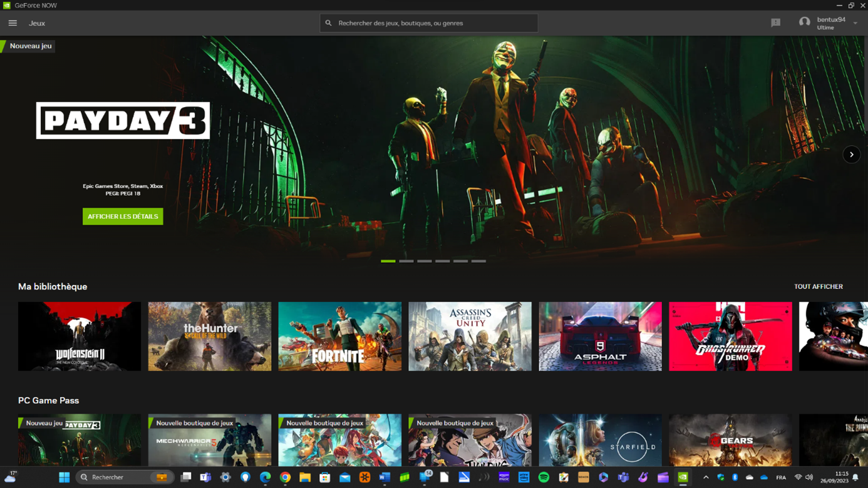This screenshot has height=488, width=868.
Task: Open the feedback notification icon
Action: (775, 23)
